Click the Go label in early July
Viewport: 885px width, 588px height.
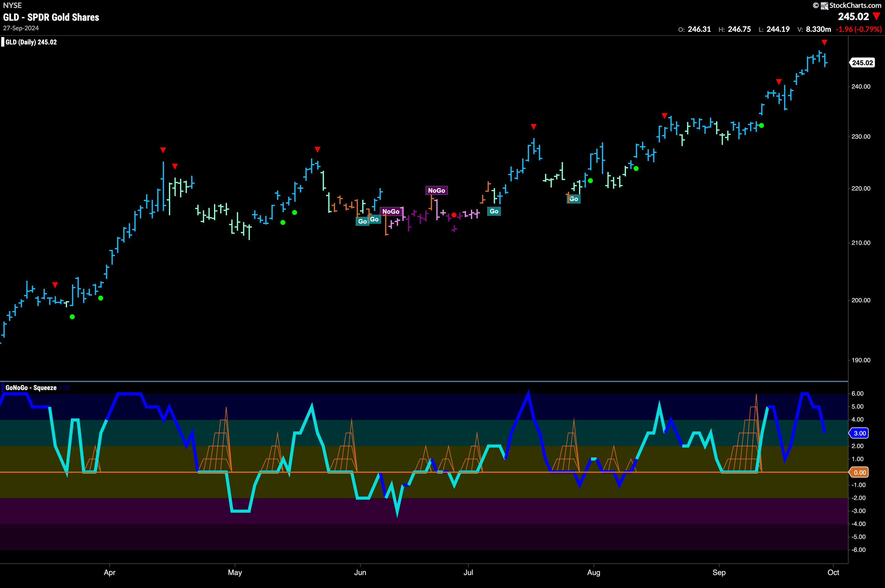coord(494,211)
